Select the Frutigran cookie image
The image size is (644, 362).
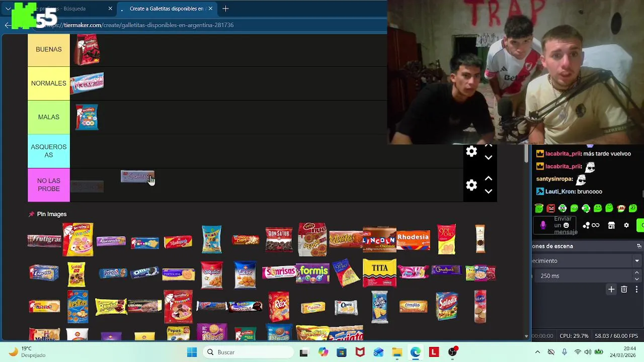44,241
